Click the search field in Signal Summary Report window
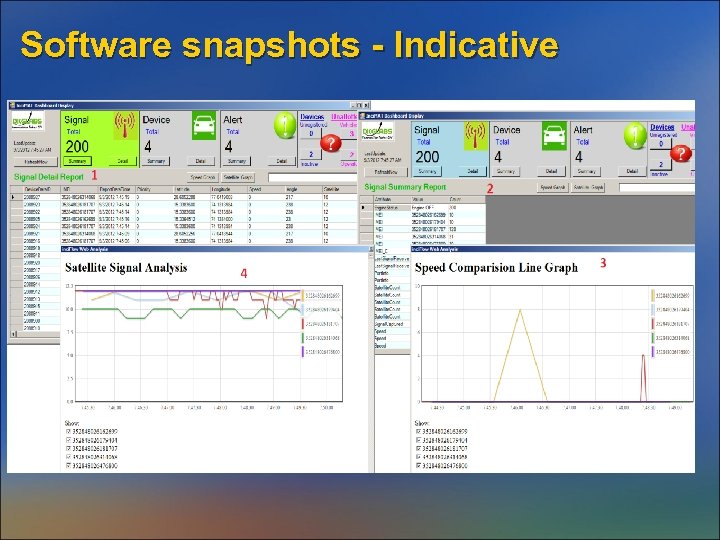The width and height of the screenshot is (720, 540). click(x=657, y=187)
